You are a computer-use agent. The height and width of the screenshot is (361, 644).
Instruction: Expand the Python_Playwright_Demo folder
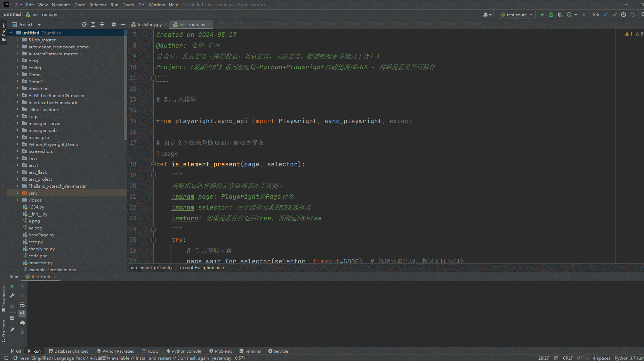pyautogui.click(x=17, y=144)
